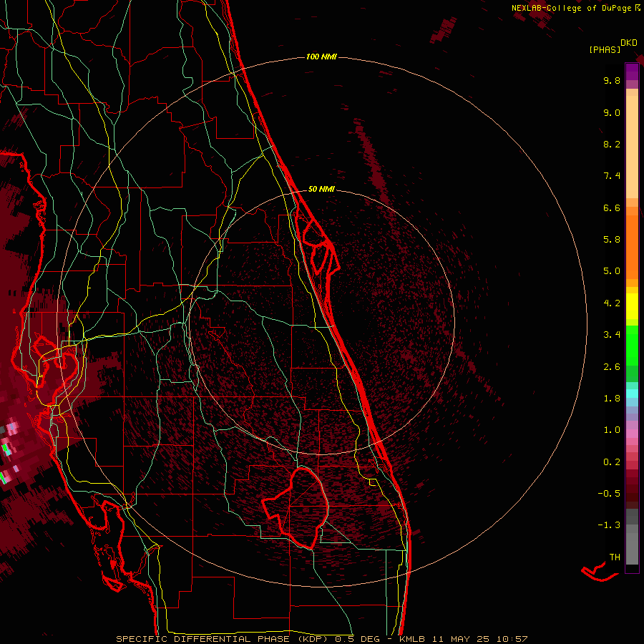Image resolution: width=644 pixels, height=644 pixels.
Task: Click the 3.4 legend value
Action: tap(612, 335)
